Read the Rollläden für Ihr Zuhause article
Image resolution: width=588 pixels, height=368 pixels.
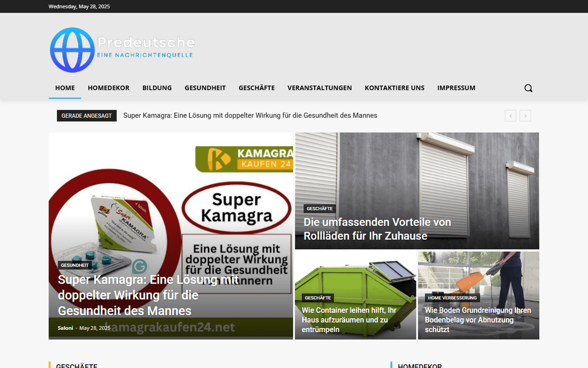377,229
